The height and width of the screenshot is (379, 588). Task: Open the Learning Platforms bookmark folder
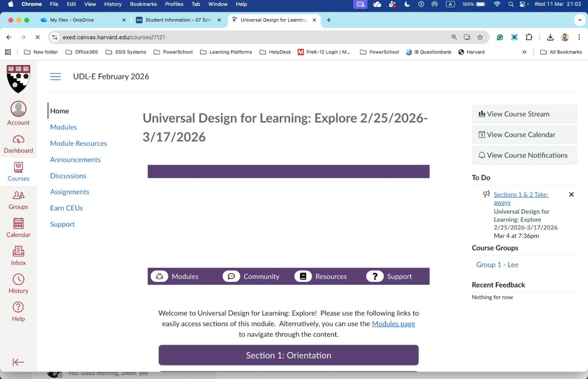[225, 52]
